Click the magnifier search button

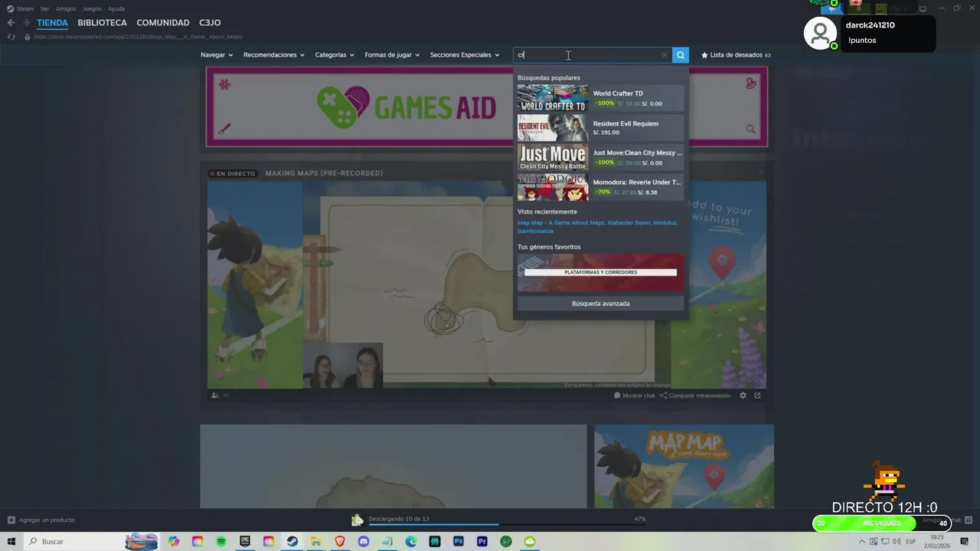click(680, 55)
